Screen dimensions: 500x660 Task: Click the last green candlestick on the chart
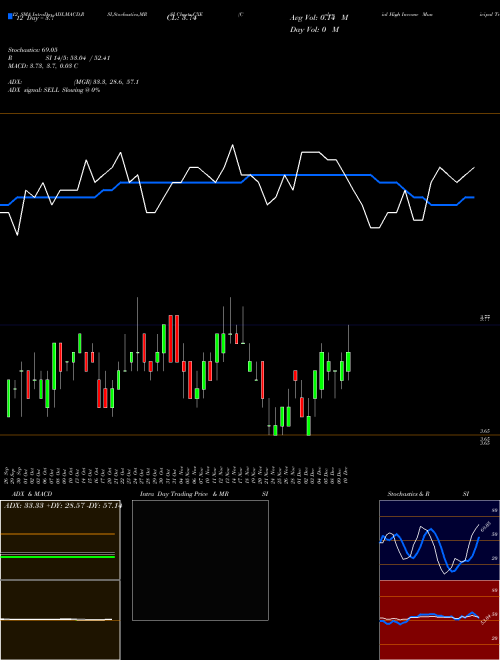point(348,362)
